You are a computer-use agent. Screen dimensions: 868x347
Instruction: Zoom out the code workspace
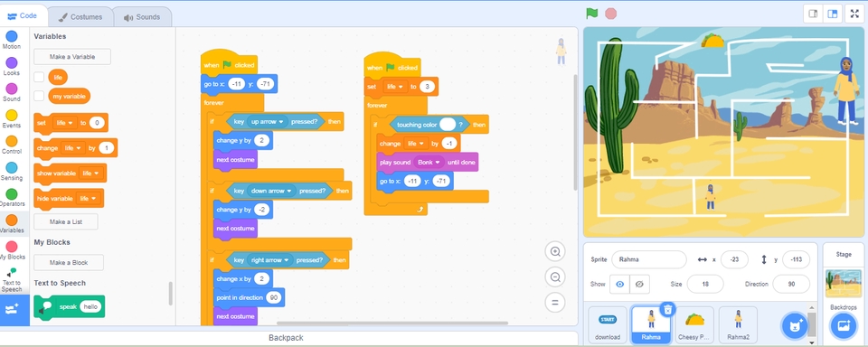[x=554, y=277]
